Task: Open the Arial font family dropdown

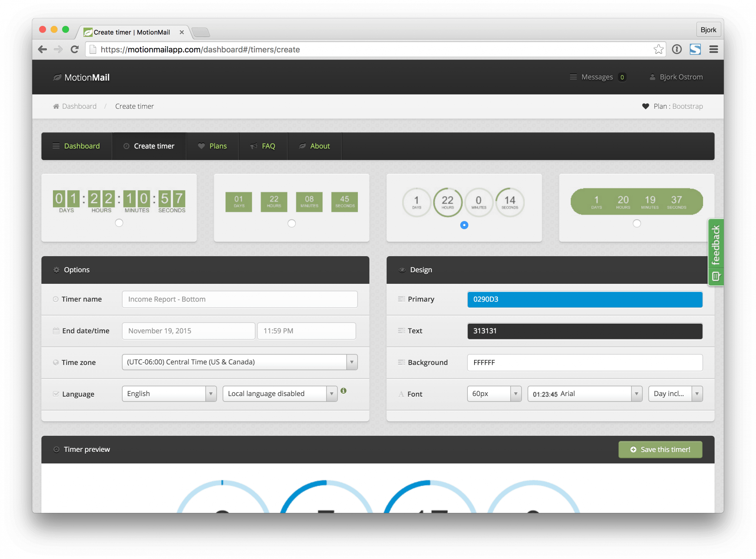Action: tap(636, 394)
